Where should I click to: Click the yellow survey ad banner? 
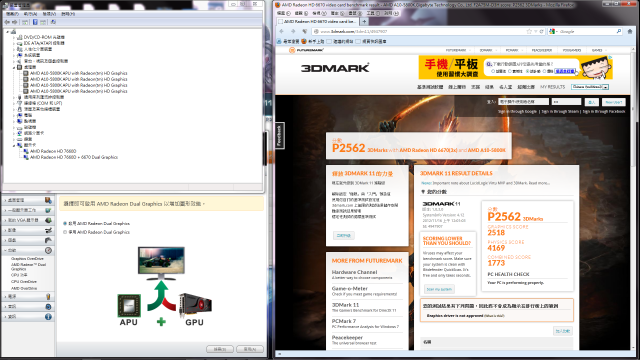click(516, 67)
